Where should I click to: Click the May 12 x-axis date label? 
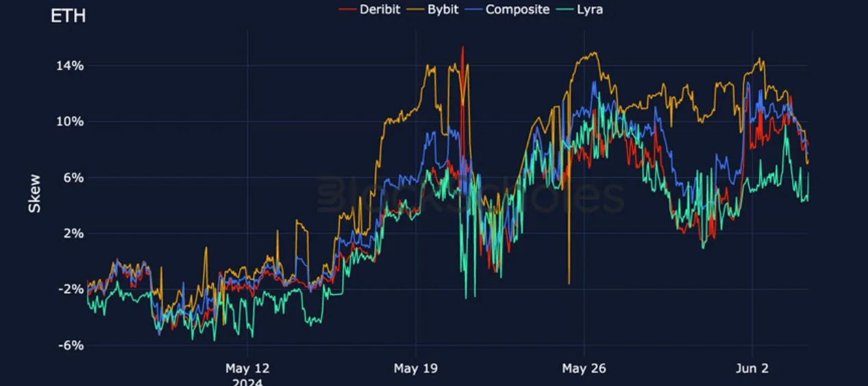point(247,369)
